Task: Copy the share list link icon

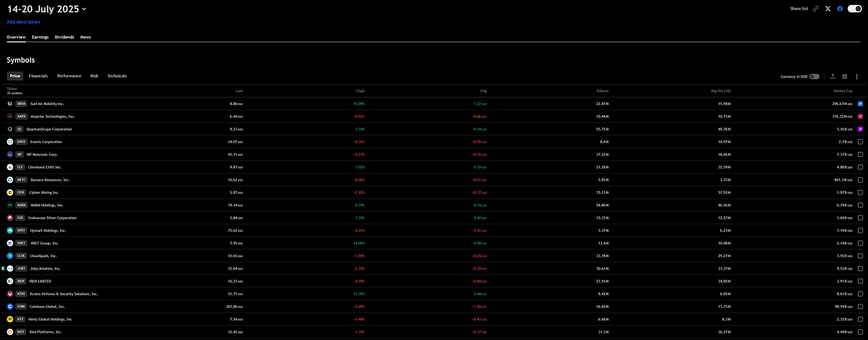Action: [816, 9]
